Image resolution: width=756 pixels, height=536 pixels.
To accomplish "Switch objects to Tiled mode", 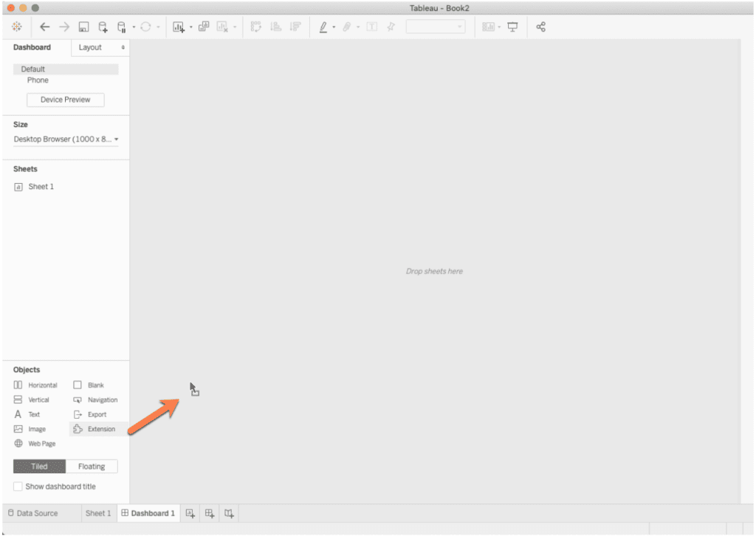I will tap(40, 467).
